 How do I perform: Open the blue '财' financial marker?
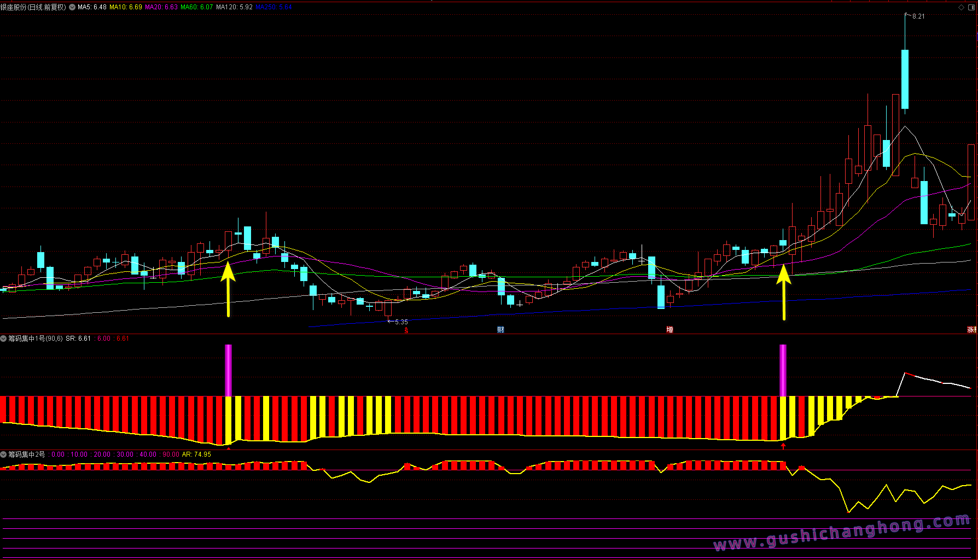(x=500, y=330)
